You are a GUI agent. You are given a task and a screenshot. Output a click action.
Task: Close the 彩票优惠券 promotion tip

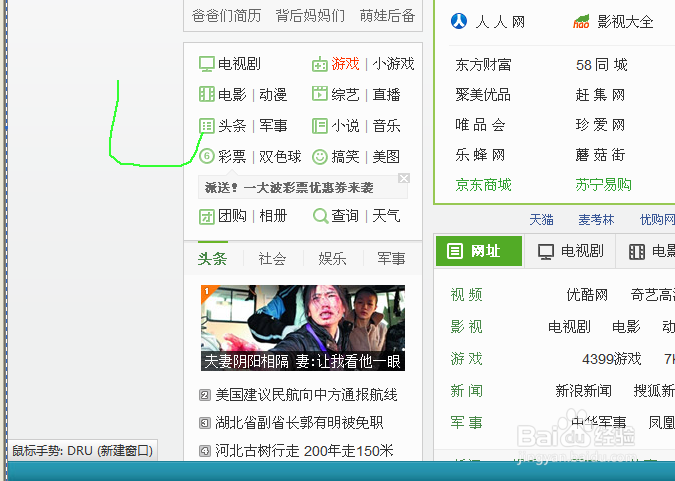coord(404,178)
